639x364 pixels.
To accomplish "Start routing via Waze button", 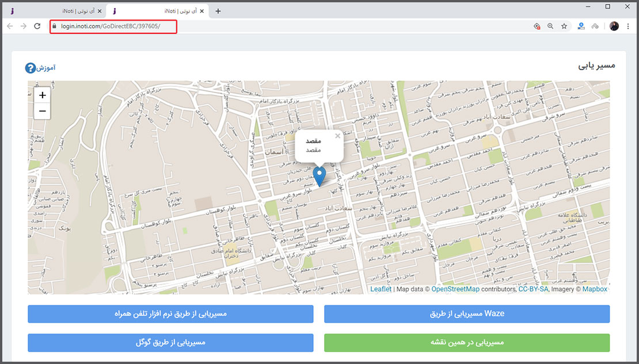I will click(467, 314).
